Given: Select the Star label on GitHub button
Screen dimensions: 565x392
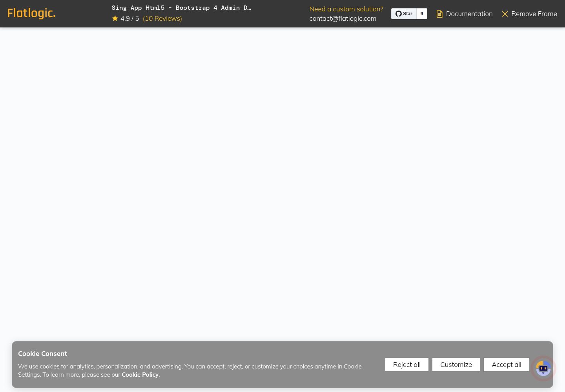Looking at the screenshot, I should [408, 14].
